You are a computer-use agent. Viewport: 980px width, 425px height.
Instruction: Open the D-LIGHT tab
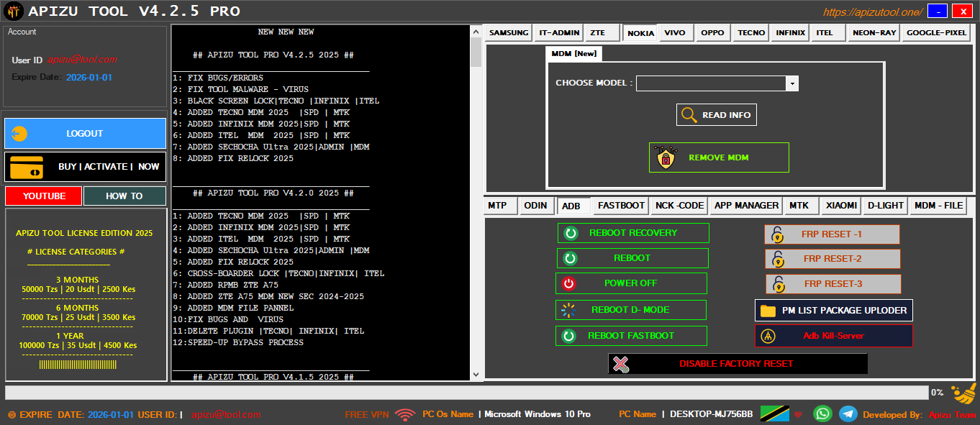click(885, 206)
